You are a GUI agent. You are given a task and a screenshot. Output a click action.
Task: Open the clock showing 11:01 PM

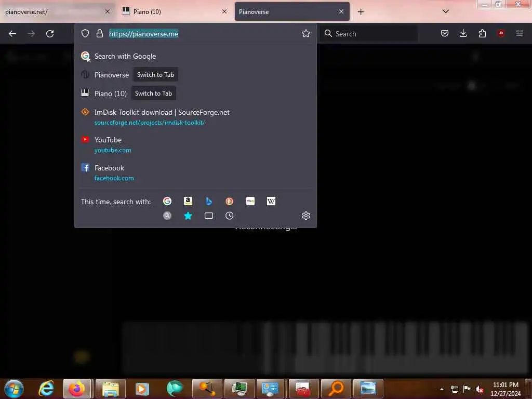coord(506,389)
